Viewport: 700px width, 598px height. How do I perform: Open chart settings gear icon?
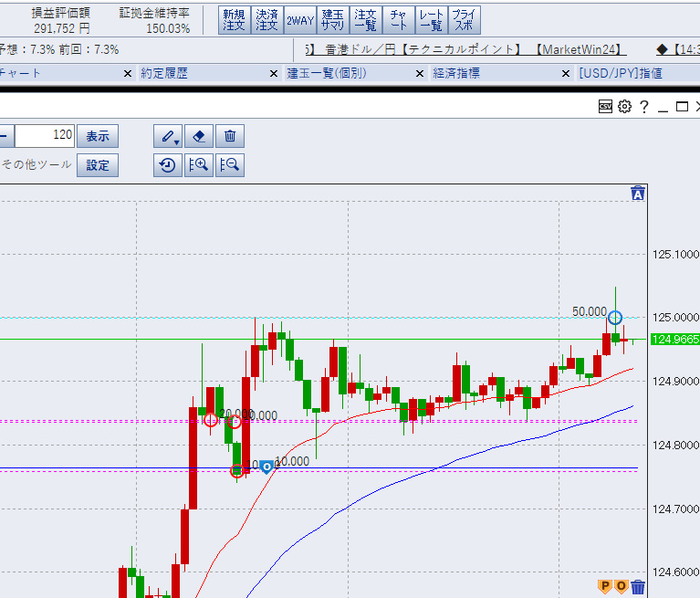(624, 107)
